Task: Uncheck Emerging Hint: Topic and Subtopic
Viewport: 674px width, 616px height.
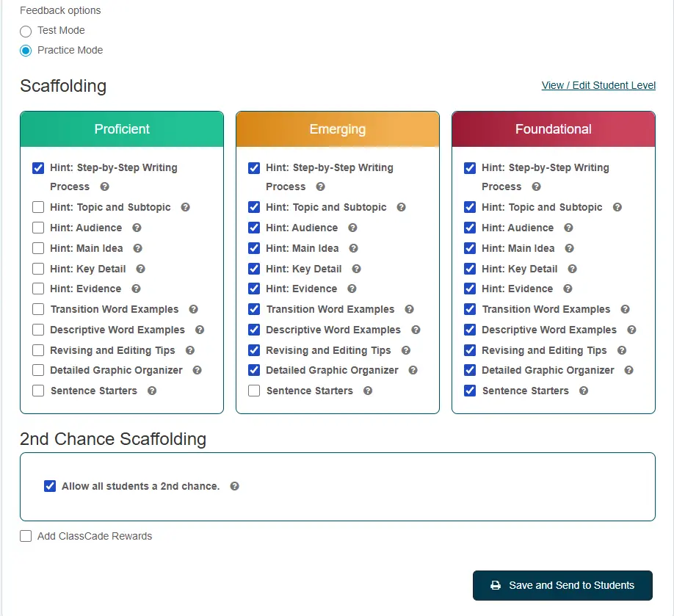Action: click(254, 207)
